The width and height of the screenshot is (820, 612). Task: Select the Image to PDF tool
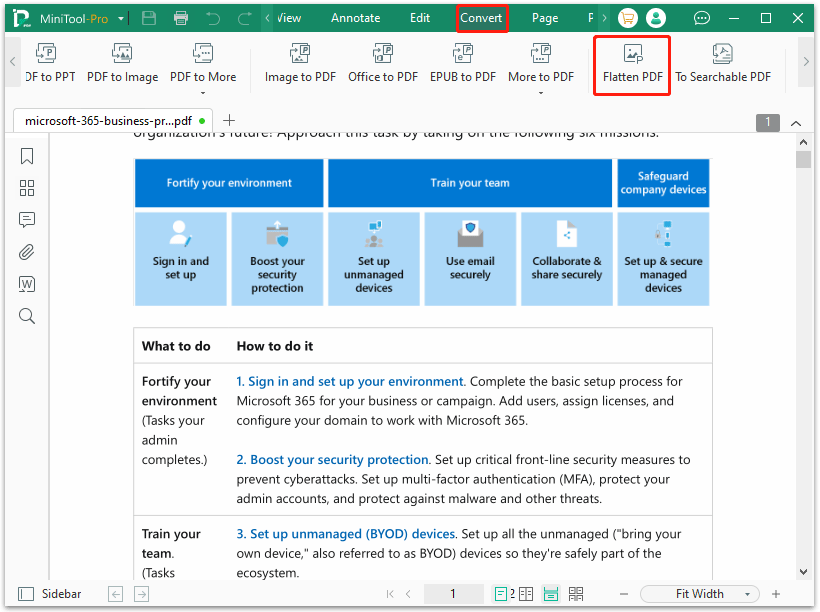coord(300,64)
